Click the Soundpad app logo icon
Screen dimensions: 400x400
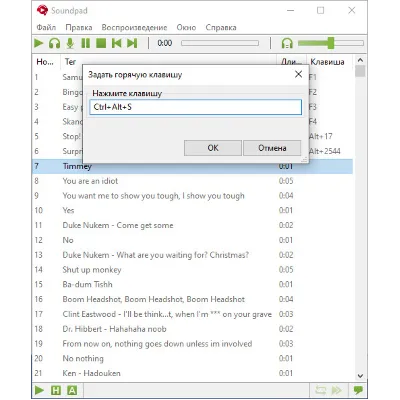[x=42, y=10]
